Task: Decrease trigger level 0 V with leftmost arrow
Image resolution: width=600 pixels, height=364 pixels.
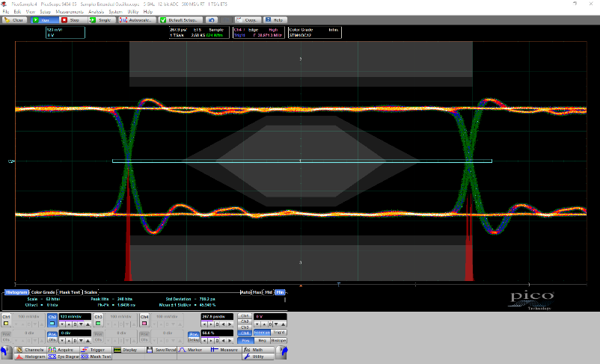Action: tap(257, 324)
